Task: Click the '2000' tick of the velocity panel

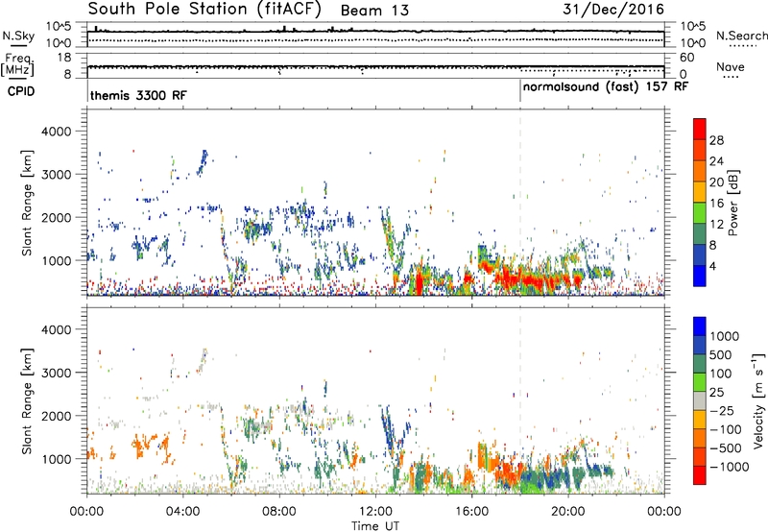Action: (56, 416)
